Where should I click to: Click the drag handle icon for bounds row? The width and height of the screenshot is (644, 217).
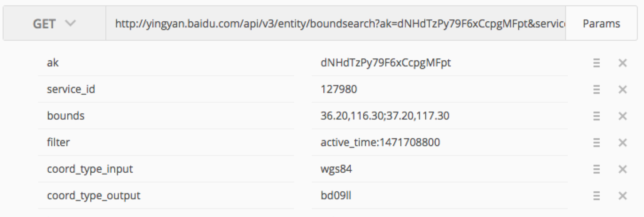click(x=596, y=116)
